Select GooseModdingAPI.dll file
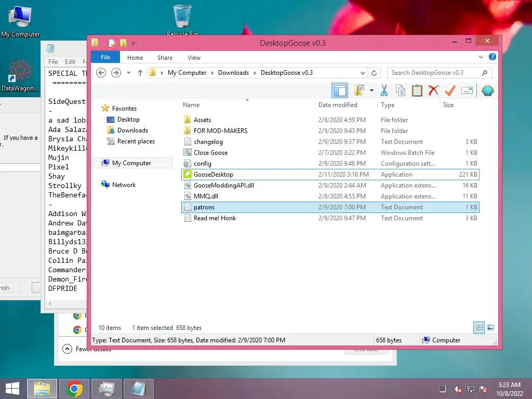532x399 pixels. [x=330, y=185]
